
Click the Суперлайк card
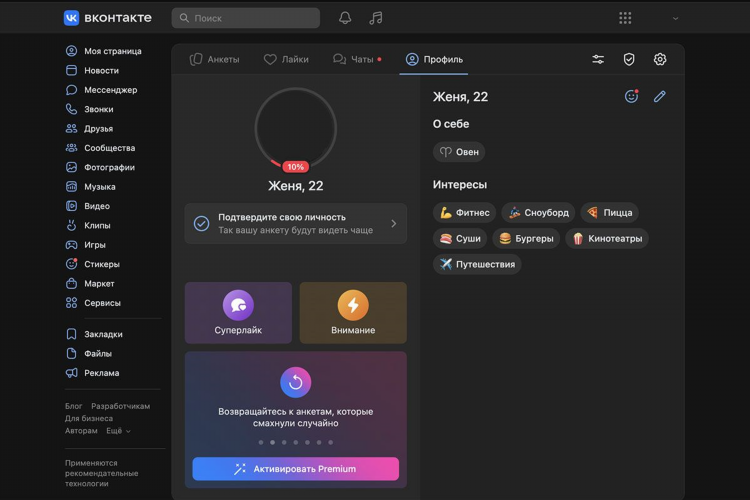point(238,312)
